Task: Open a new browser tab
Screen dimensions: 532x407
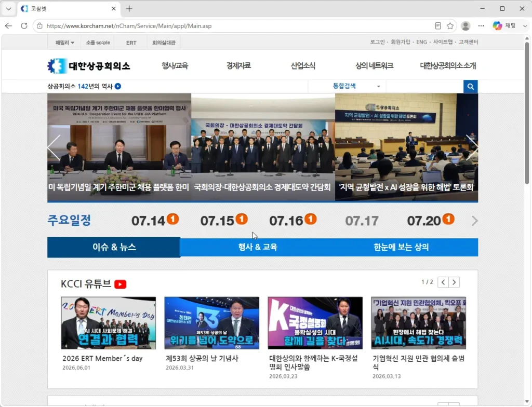Action: (x=129, y=8)
